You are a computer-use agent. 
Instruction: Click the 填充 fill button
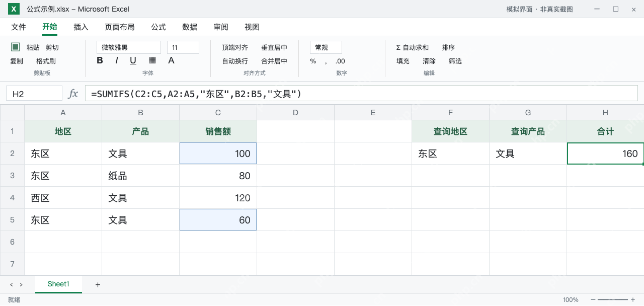pos(403,61)
